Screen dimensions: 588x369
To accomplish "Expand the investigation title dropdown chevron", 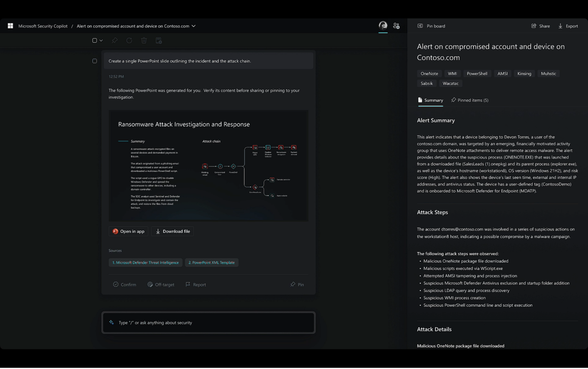I will (x=194, y=26).
